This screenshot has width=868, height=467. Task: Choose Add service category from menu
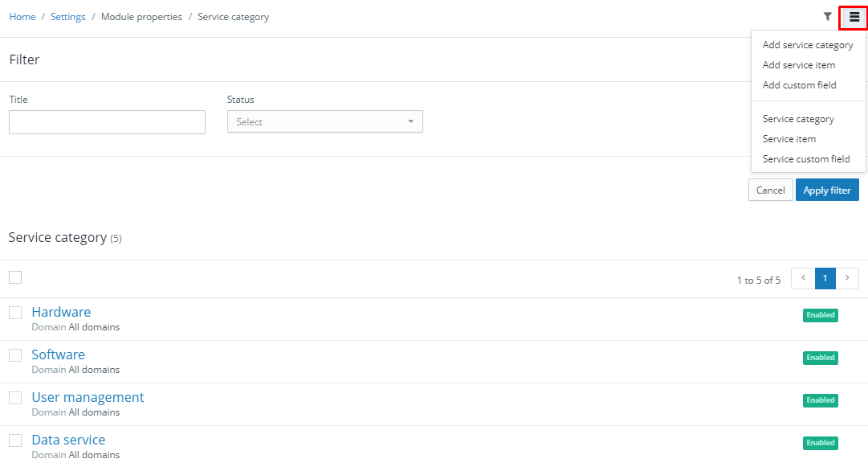[x=808, y=45]
